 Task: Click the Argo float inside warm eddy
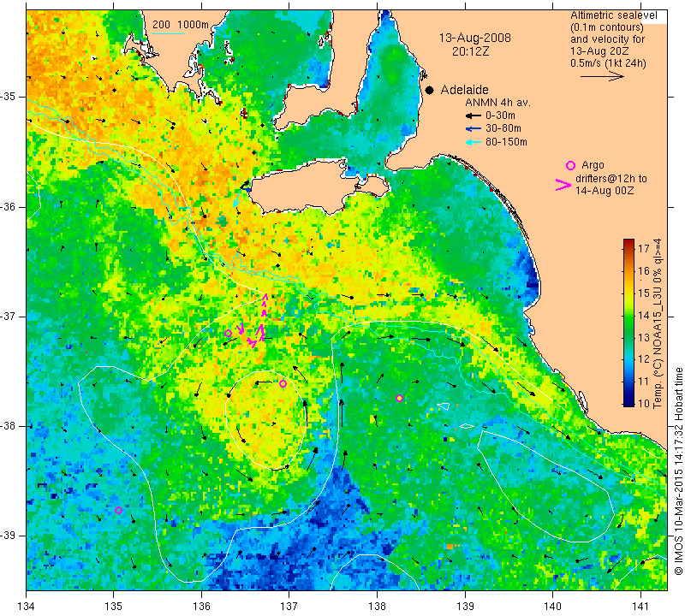click(283, 384)
